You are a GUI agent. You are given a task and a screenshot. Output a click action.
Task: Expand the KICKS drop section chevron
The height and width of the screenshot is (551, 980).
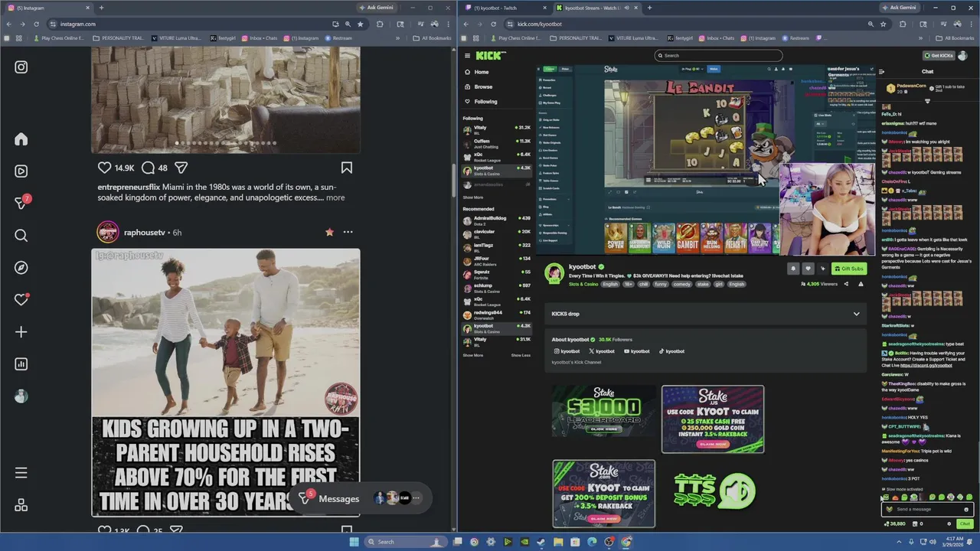(856, 314)
